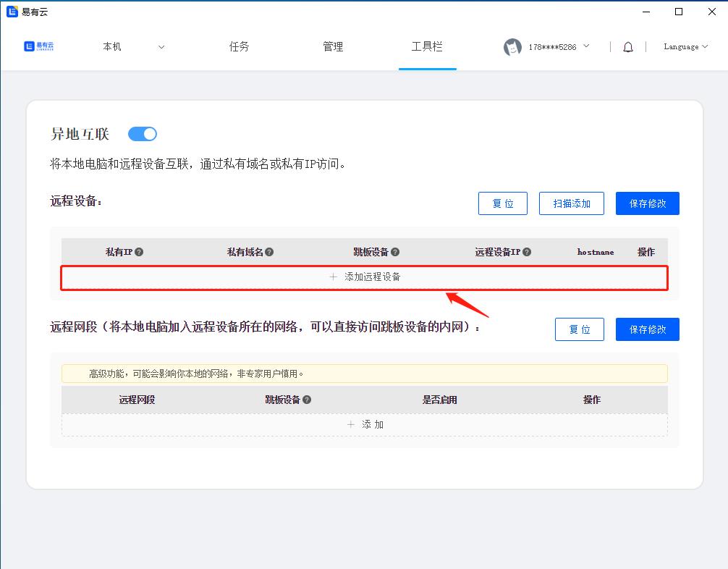Click the user avatar icon
This screenshot has height=569, width=728.
coord(512,47)
